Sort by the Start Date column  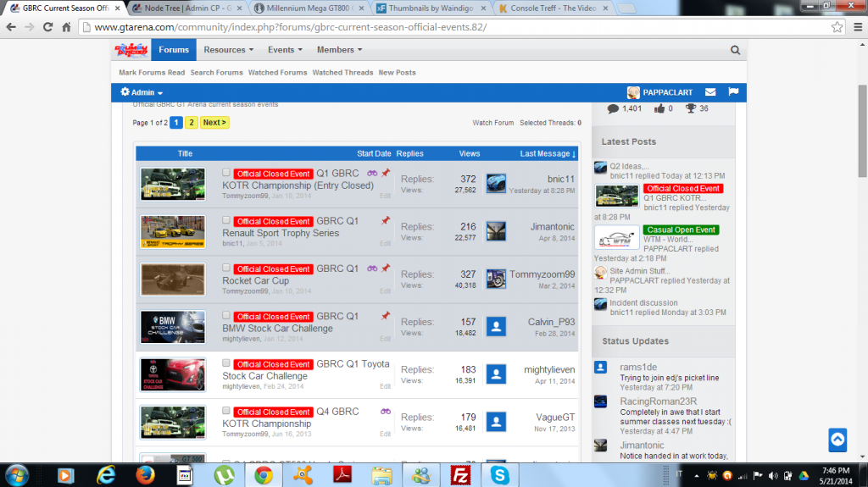374,154
